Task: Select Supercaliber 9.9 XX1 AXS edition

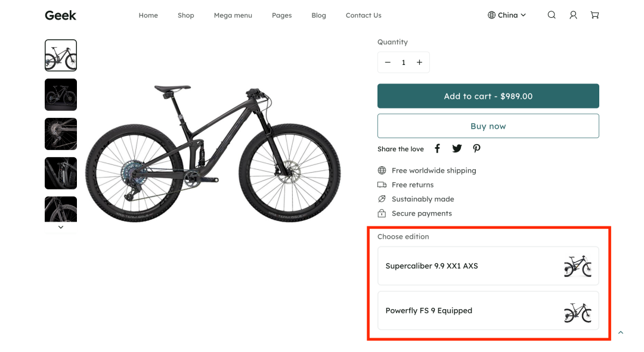Action: coord(488,266)
